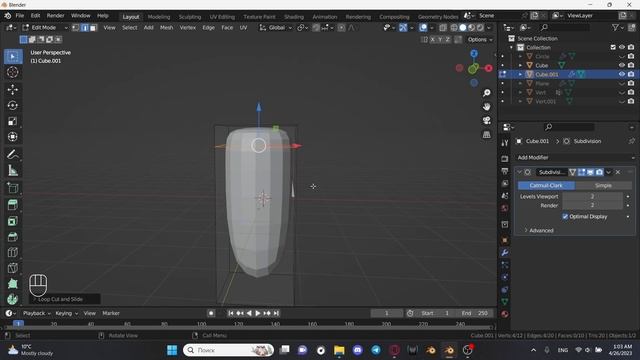Image resolution: width=640 pixels, height=360 pixels.
Task: Click the pan view hand icon
Action: pos(487,107)
